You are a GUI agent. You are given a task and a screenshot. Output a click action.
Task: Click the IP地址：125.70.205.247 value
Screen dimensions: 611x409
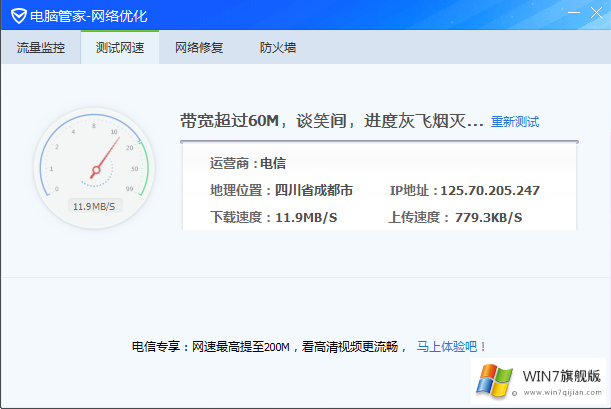(464, 190)
